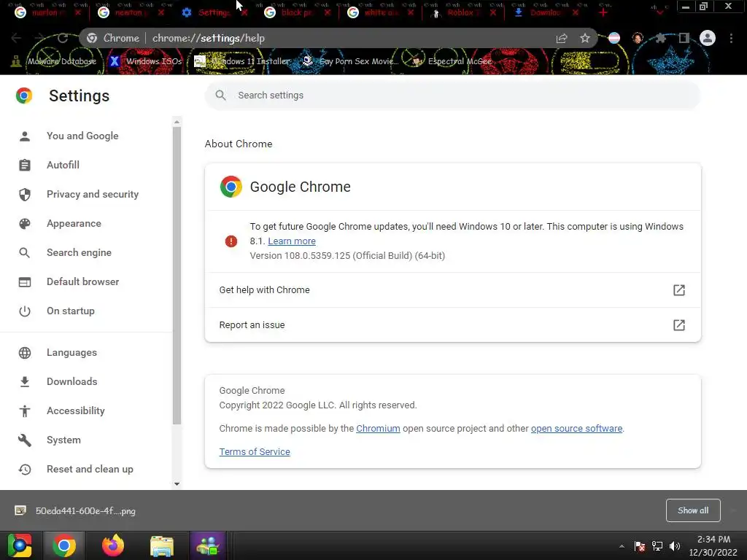Select Search engine in sidebar
Image resolution: width=747 pixels, height=560 pixels.
(x=79, y=252)
